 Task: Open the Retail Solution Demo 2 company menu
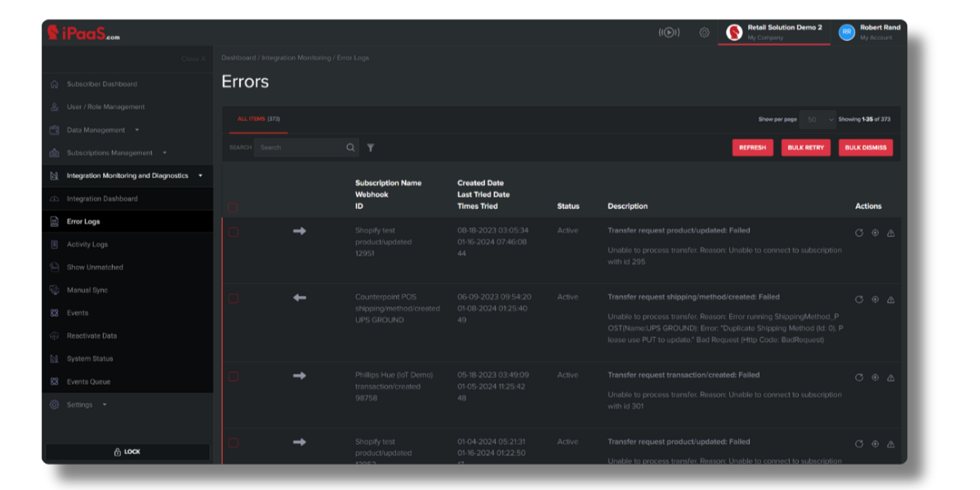[774, 33]
